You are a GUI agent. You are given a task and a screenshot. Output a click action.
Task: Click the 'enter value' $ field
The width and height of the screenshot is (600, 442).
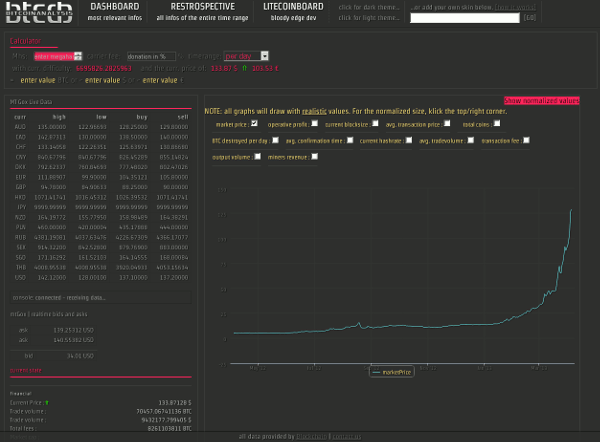pos(103,80)
